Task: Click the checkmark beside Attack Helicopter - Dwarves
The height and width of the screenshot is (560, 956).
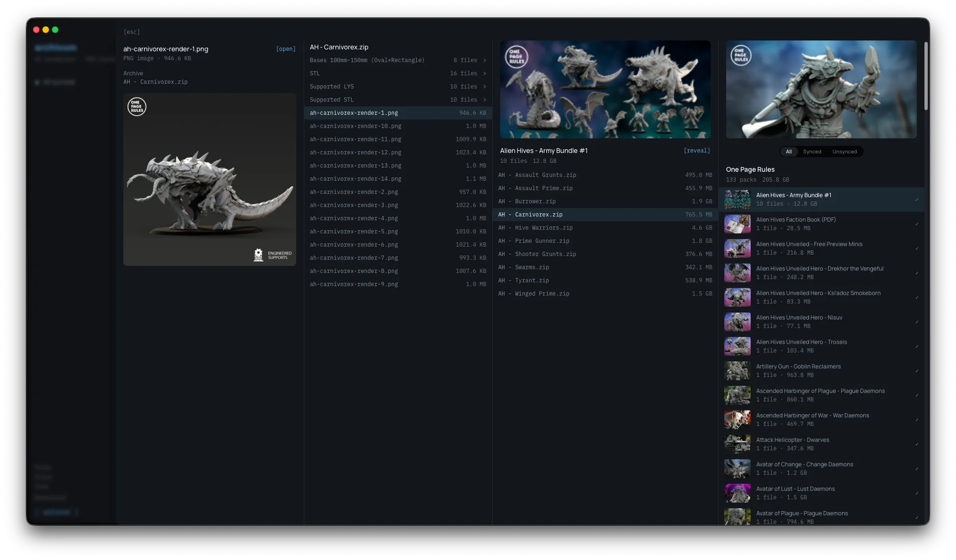Action: click(x=916, y=445)
